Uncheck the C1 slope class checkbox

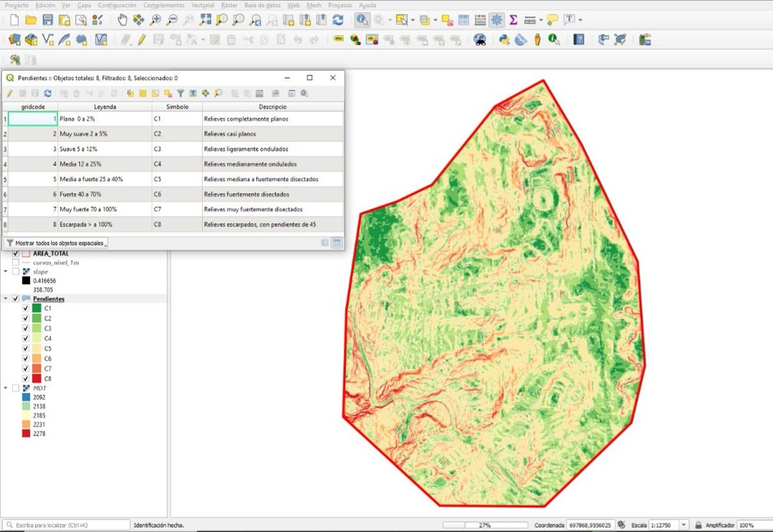[x=26, y=309]
